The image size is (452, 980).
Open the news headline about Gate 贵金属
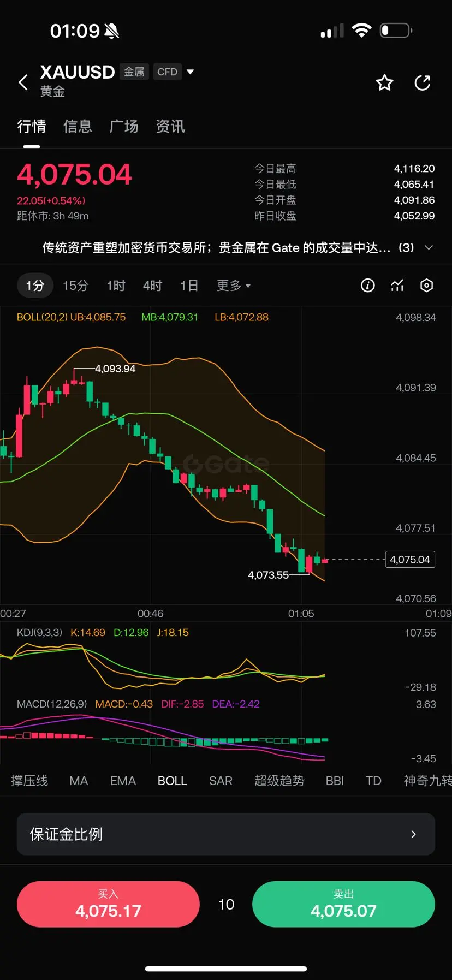click(x=216, y=248)
